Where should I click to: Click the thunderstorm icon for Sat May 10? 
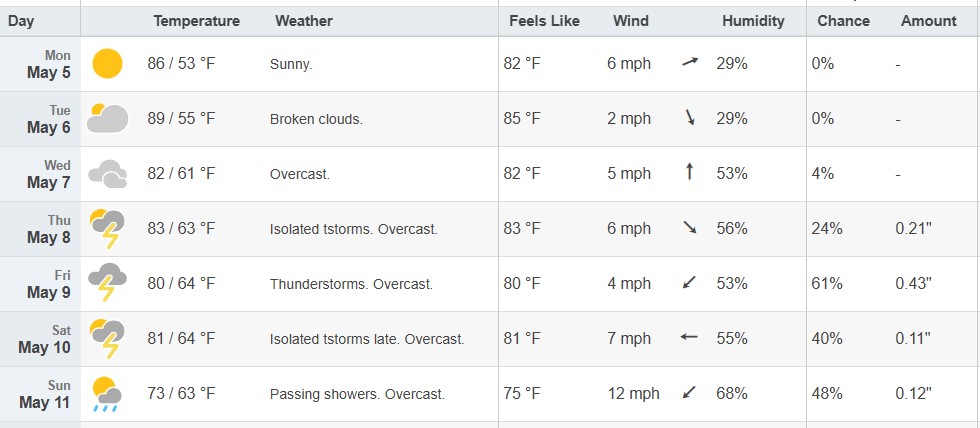[108, 338]
